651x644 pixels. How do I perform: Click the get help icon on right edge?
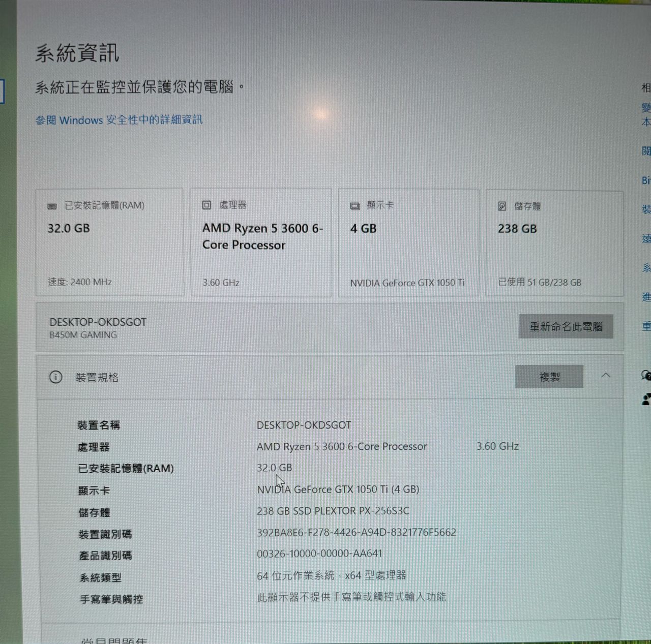tap(646, 376)
